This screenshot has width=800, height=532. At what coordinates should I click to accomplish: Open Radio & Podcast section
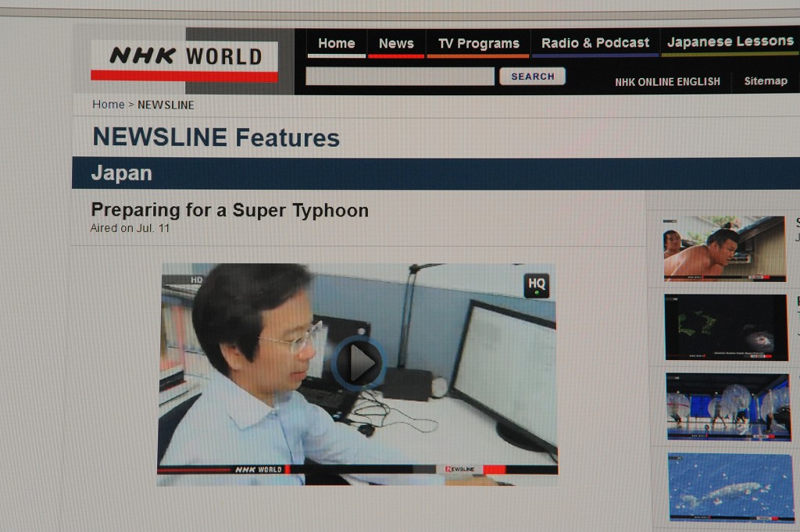click(595, 43)
